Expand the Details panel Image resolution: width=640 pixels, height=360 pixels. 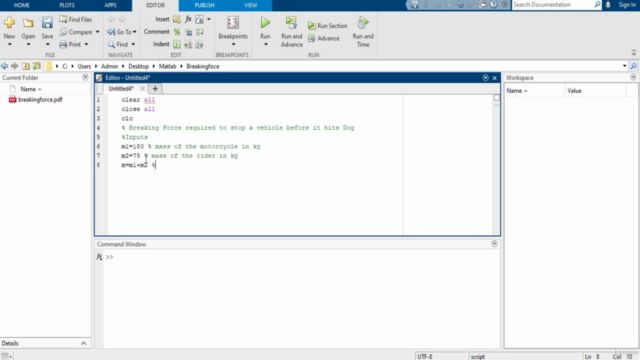[x=84, y=343]
